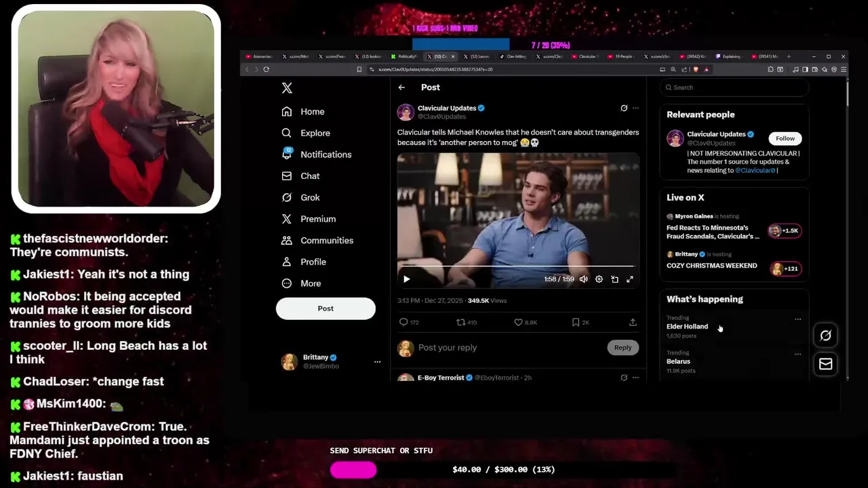The image size is (868, 488).
Task: Open Elder Holland trending topic
Action: coord(687,327)
